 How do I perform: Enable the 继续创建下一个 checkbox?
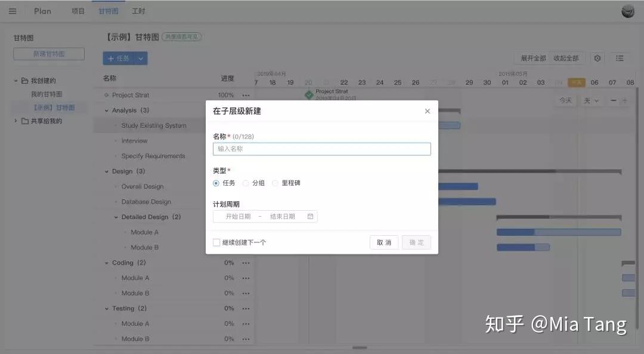[217, 242]
